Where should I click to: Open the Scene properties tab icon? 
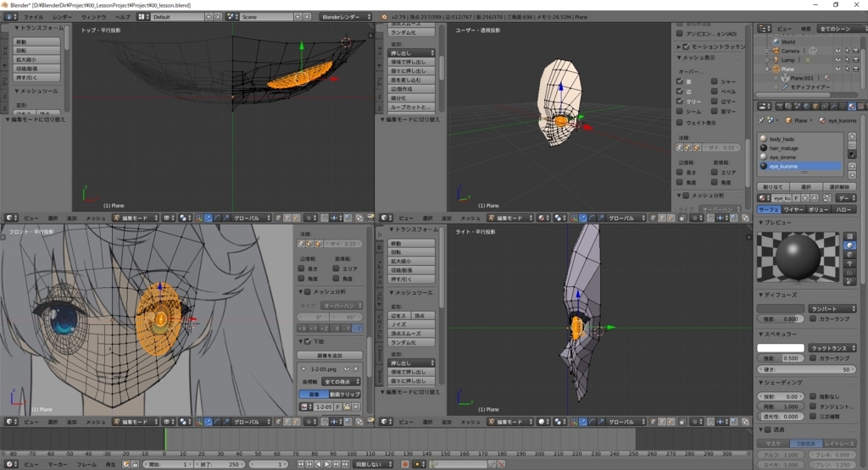797,106
